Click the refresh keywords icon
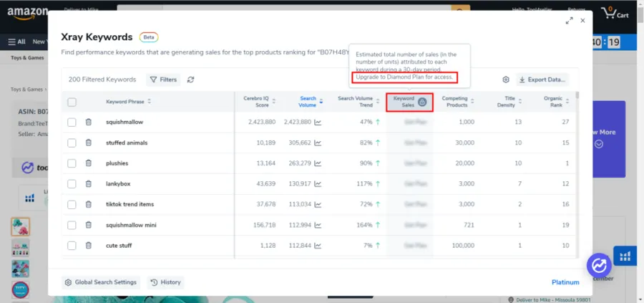The width and height of the screenshot is (644, 303). coord(190,80)
